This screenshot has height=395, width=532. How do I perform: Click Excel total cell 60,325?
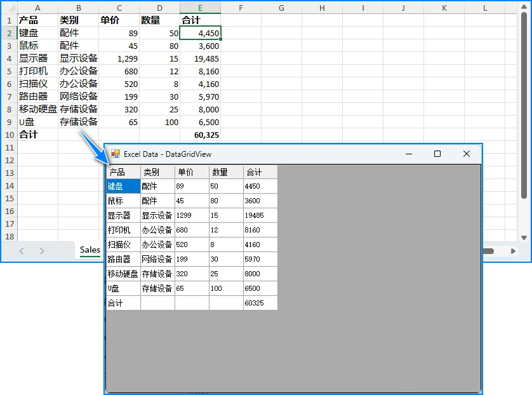coord(200,135)
